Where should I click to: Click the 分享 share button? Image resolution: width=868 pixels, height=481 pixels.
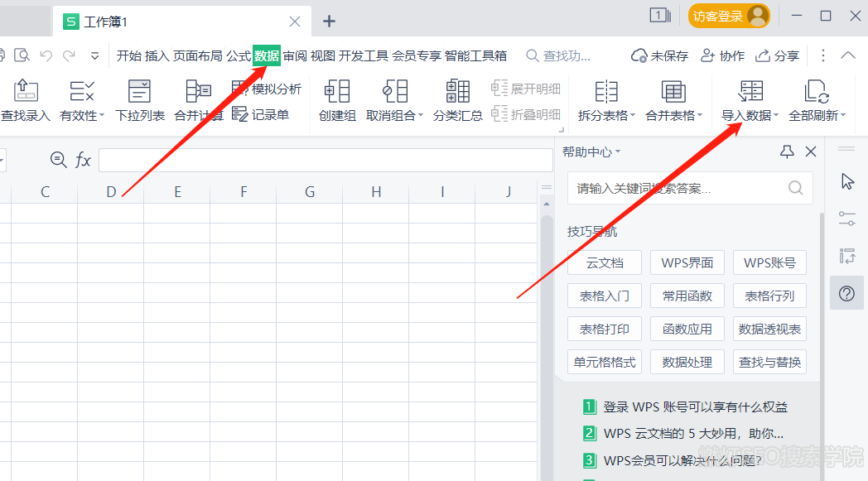(778, 55)
